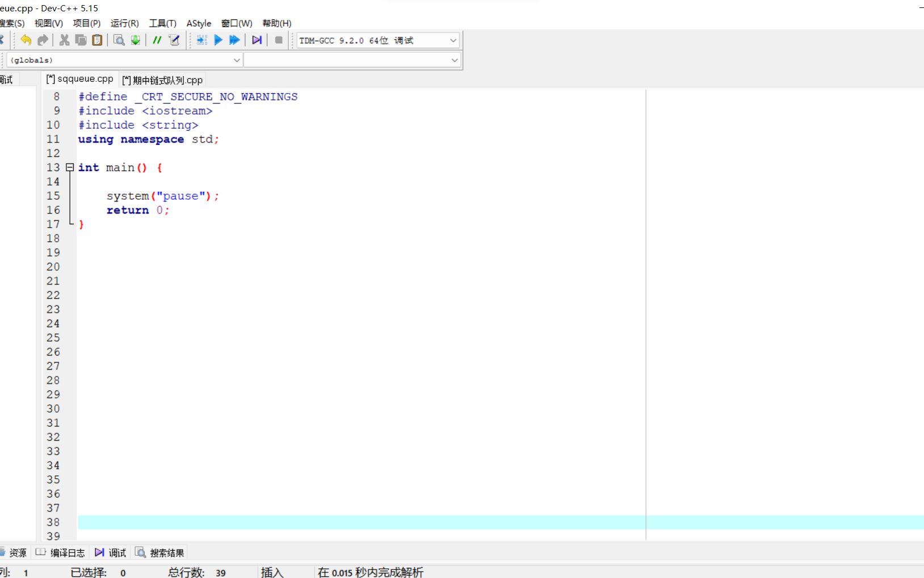Click the 总行数: 39 status bar entry
Screen dimensions: 924x578
coord(196,572)
